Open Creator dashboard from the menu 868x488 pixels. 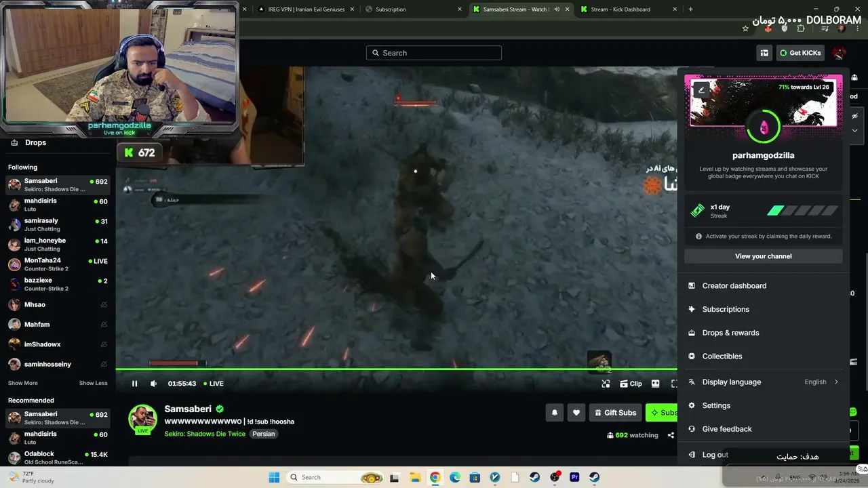click(x=764, y=286)
